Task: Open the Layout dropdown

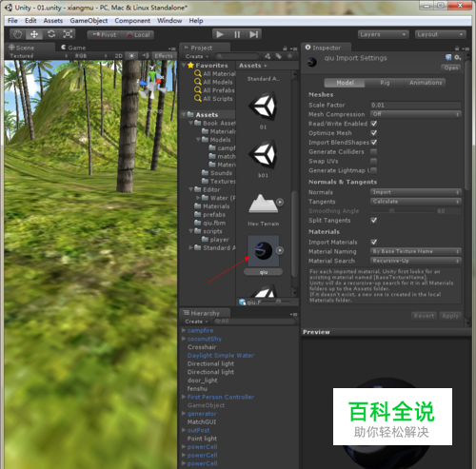Action: 441,34
